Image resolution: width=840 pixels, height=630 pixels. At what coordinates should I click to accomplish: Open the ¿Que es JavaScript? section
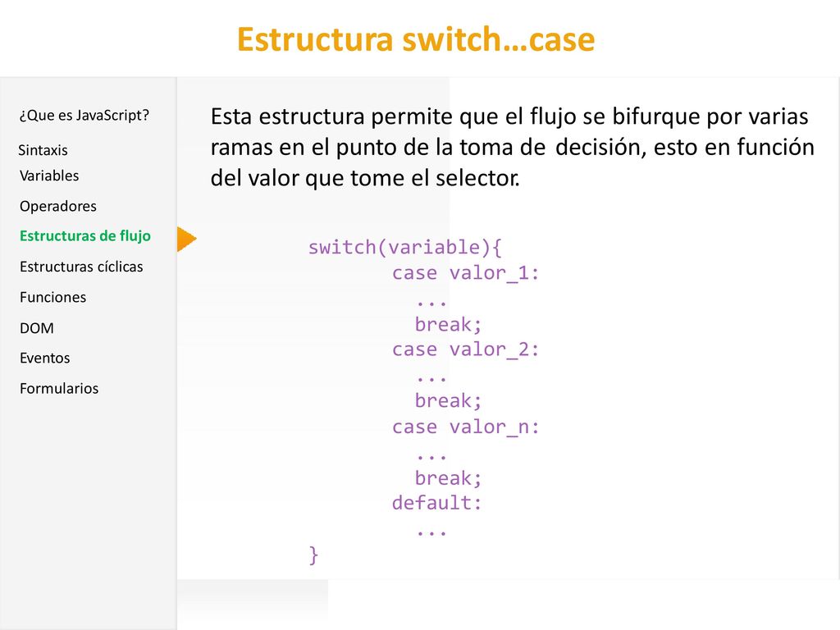click(x=84, y=115)
